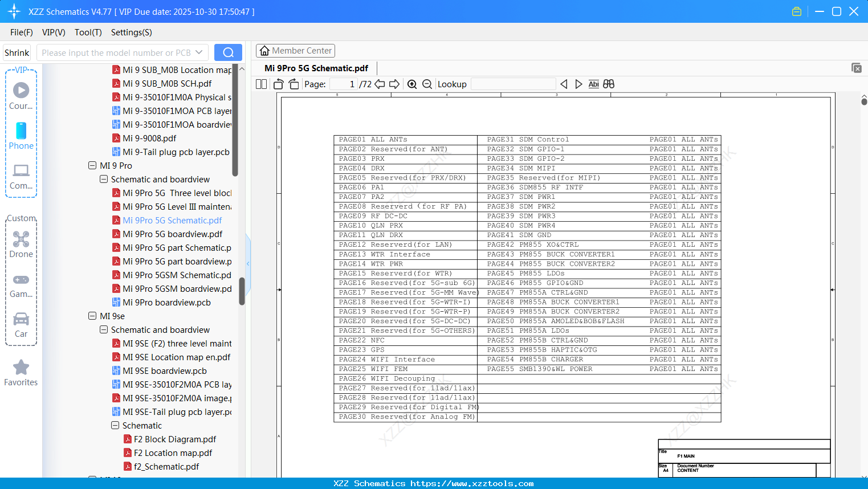The height and width of the screenshot is (489, 868).
Task: Click the blue search button
Action: [x=228, y=52]
